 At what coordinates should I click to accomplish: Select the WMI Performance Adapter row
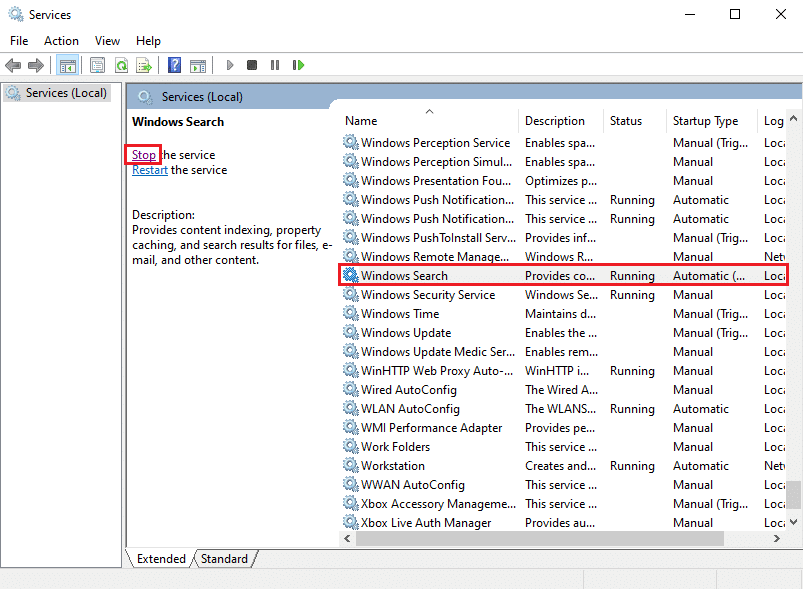pyautogui.click(x=563, y=427)
